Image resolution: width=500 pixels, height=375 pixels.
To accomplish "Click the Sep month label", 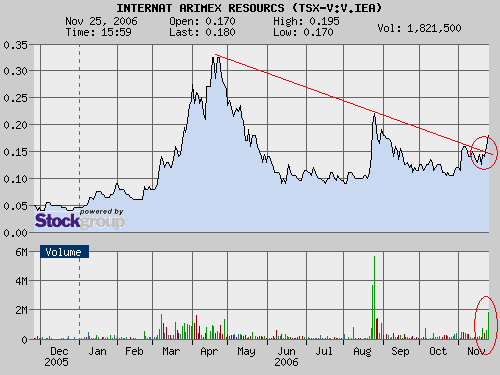I will pos(400,351).
